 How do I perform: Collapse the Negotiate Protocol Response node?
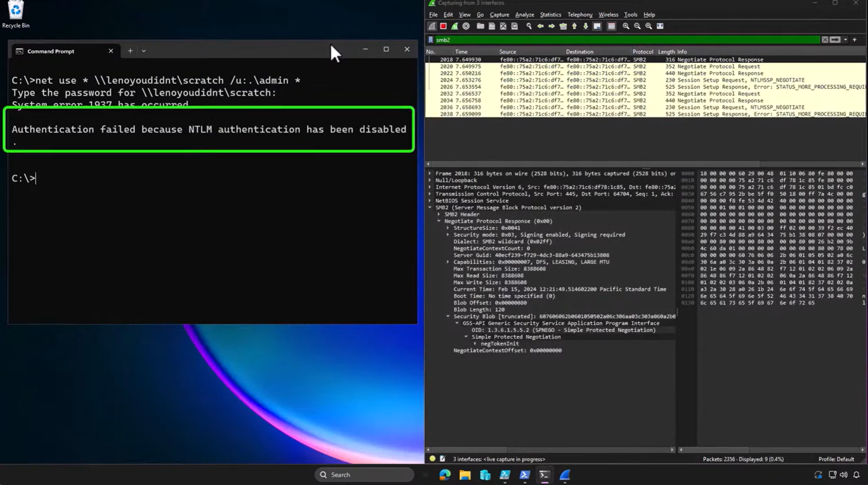tap(439, 221)
